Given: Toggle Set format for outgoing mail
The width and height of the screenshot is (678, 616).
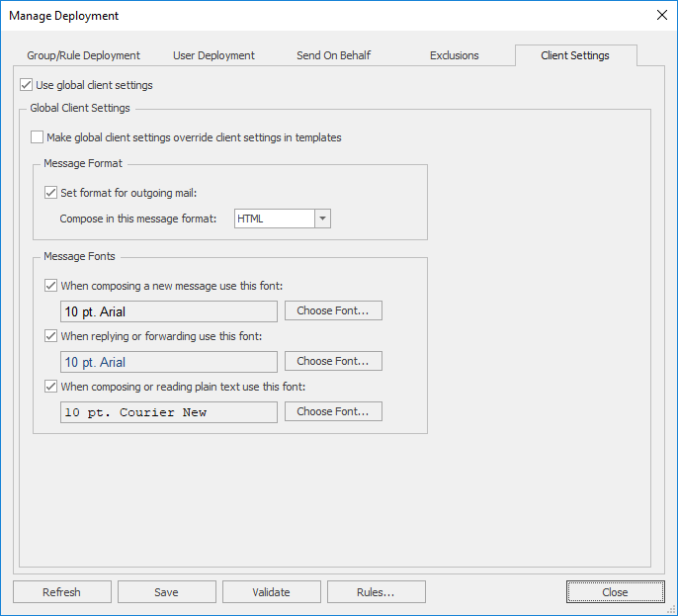Looking at the screenshot, I should pos(51,193).
